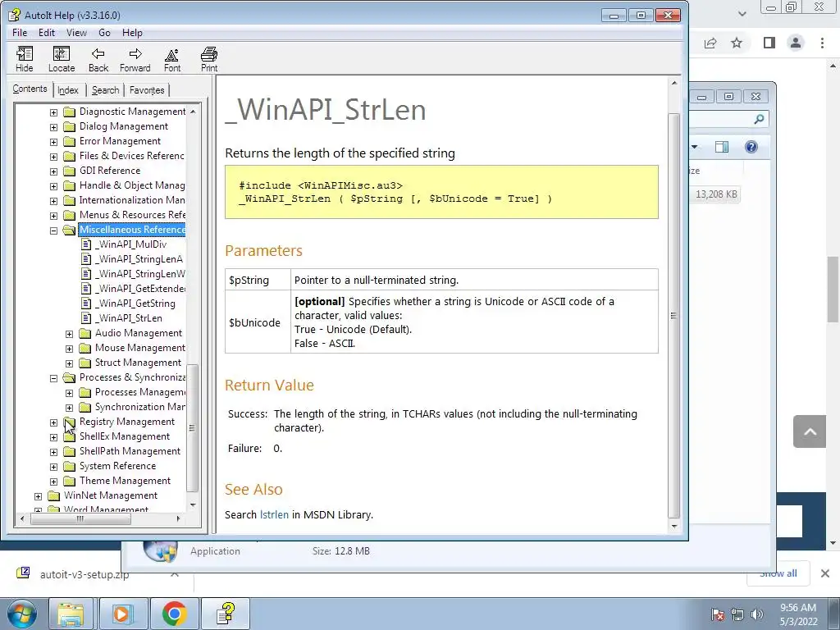Click the Windows Start button
The width and height of the screenshot is (840, 630).
pos(22,614)
